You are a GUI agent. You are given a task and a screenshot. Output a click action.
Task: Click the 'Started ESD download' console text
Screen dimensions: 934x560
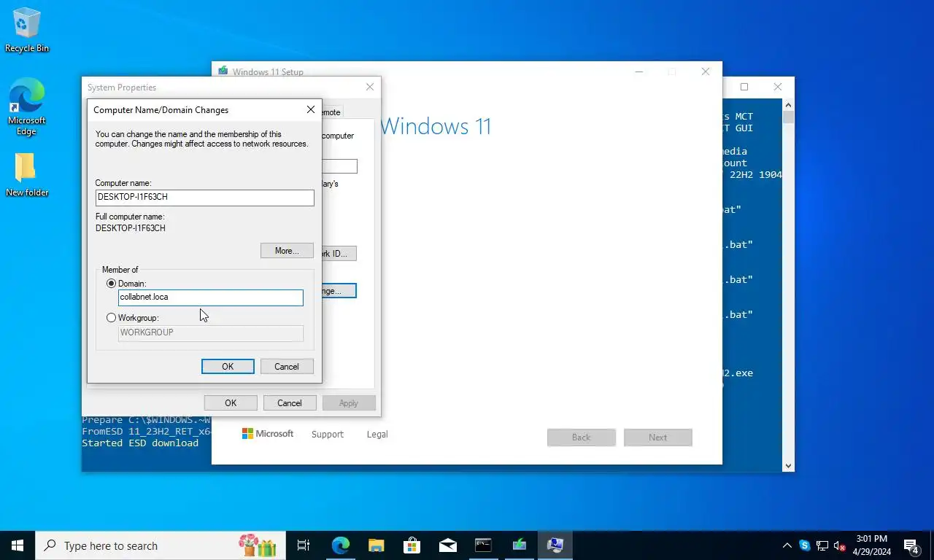coord(140,443)
